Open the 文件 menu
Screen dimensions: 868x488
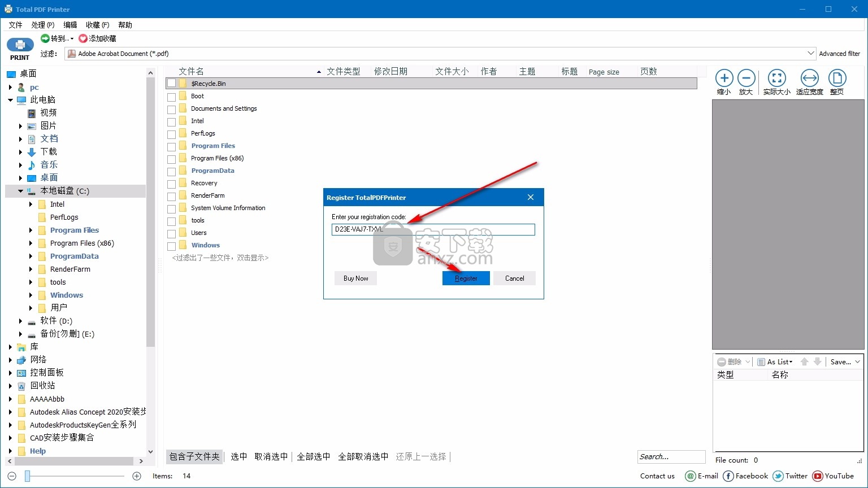point(16,25)
